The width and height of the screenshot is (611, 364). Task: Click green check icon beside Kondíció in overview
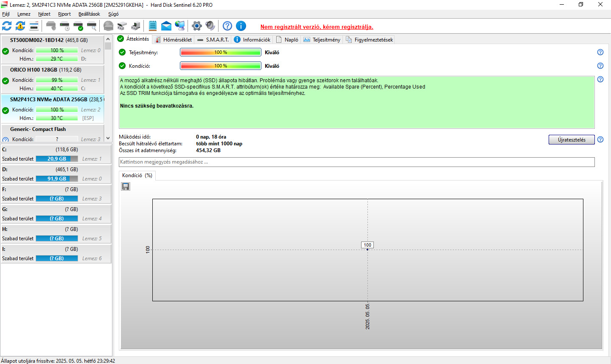pos(122,66)
